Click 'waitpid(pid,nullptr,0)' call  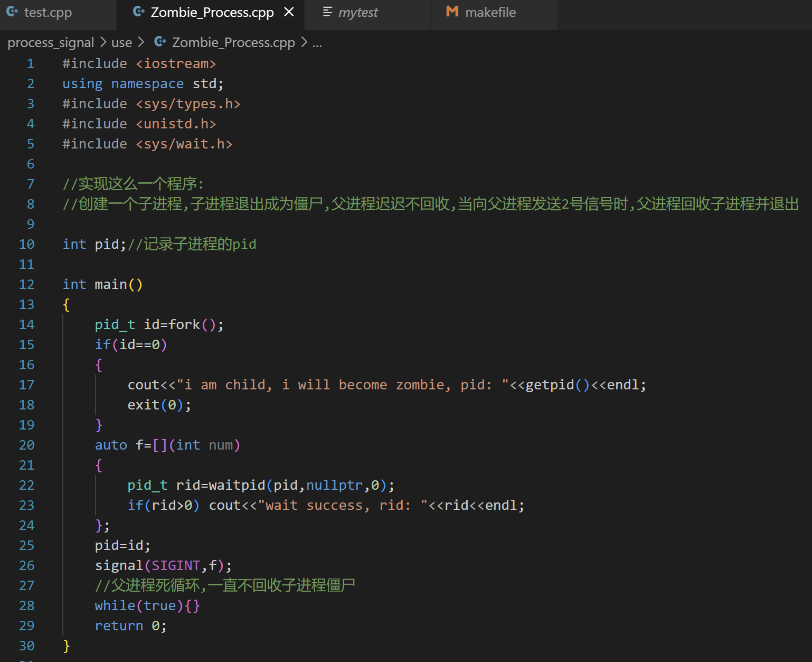click(x=298, y=486)
